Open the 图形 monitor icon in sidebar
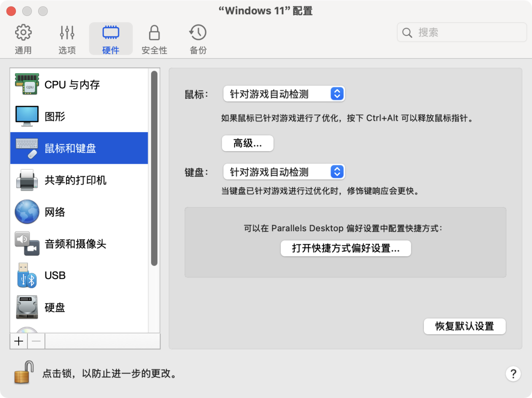The width and height of the screenshot is (532, 398). click(27, 116)
